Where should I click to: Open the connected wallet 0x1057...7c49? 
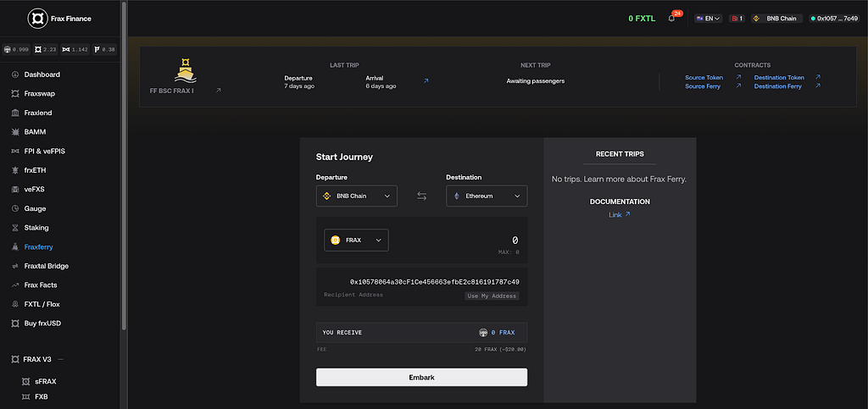click(x=834, y=19)
